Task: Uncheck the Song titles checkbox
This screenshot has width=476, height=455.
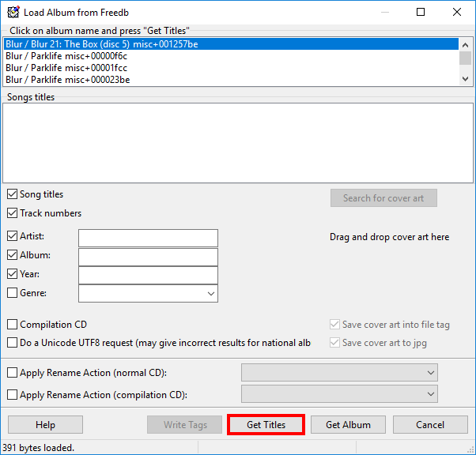Action: [12, 194]
